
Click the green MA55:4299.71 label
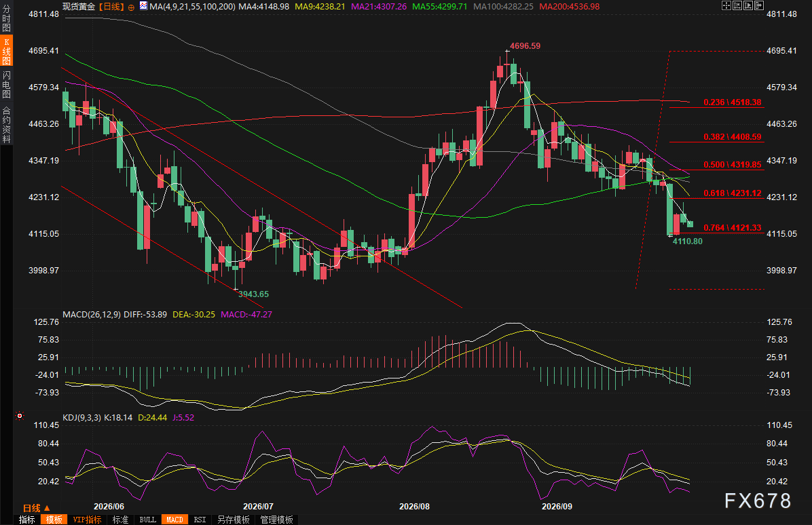point(439,7)
